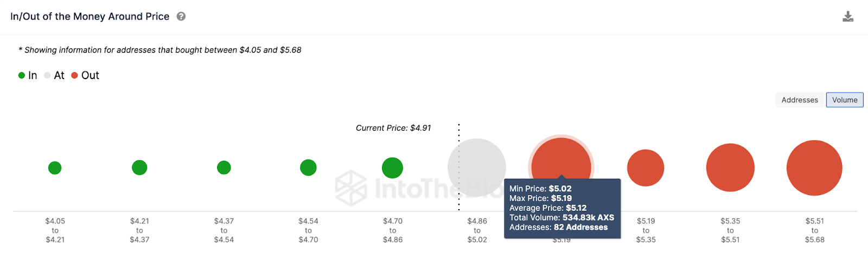868x259 pixels.
Task: Click the $4.86 to $5.02 axis label
Action: (x=477, y=230)
